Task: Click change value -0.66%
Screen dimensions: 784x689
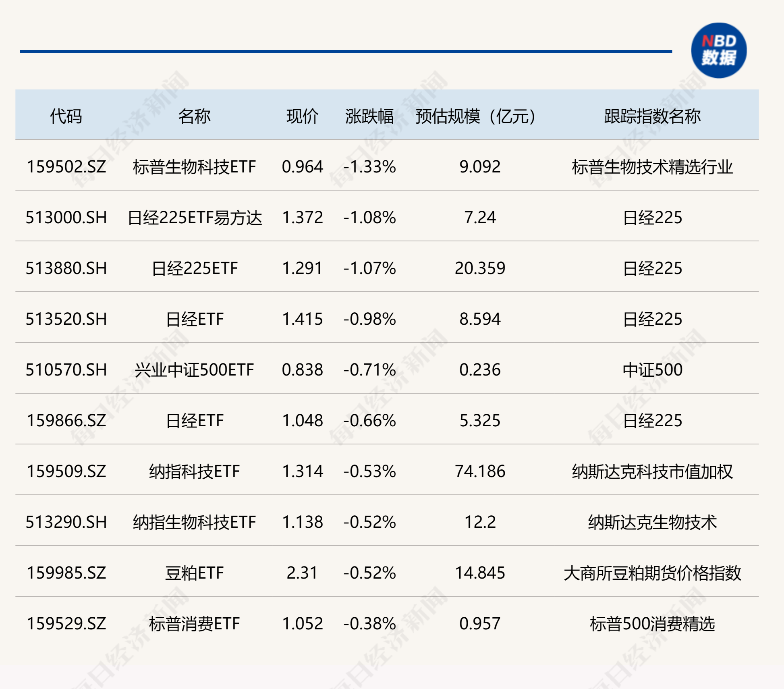Action: (x=369, y=421)
